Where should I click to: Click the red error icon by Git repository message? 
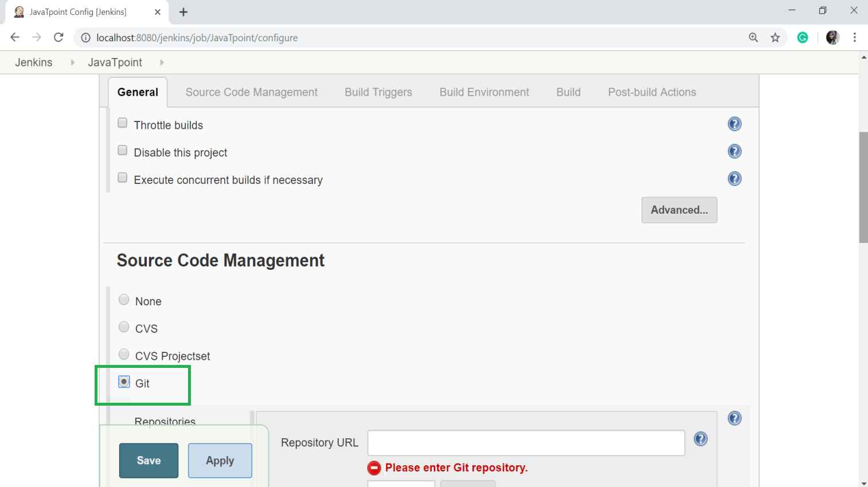click(374, 468)
